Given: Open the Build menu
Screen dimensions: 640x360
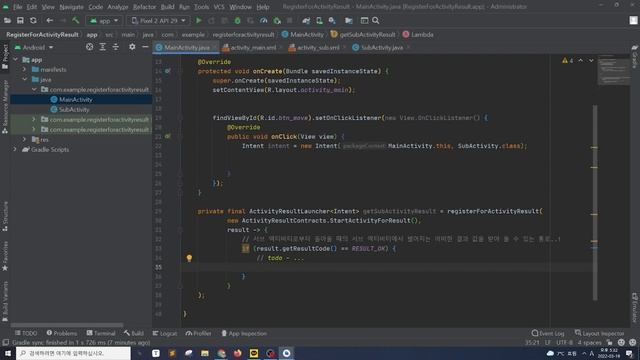Looking at the screenshot, I should tap(167, 7).
